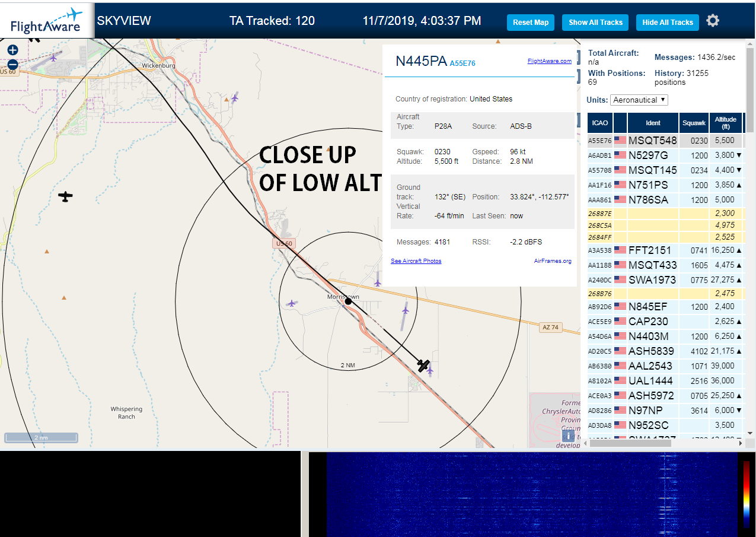756x537 pixels.
Task: Click the US flag in MSQT548 row
Action: click(x=620, y=141)
